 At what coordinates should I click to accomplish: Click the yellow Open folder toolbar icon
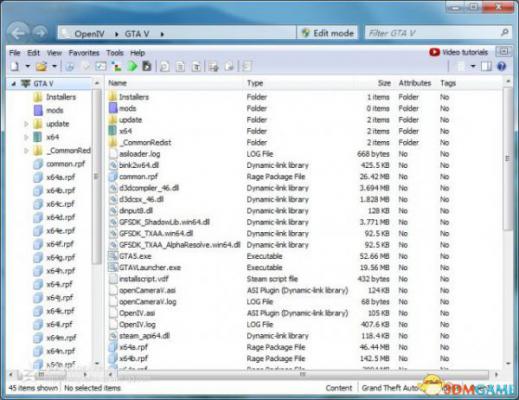pos(41,67)
